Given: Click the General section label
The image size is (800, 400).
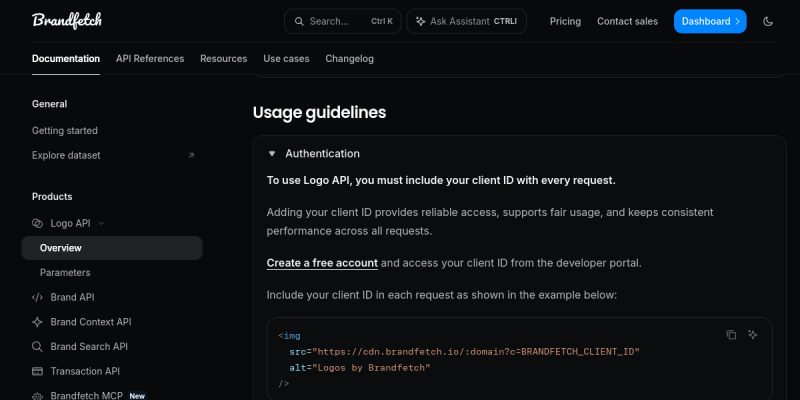Looking at the screenshot, I should 49,104.
